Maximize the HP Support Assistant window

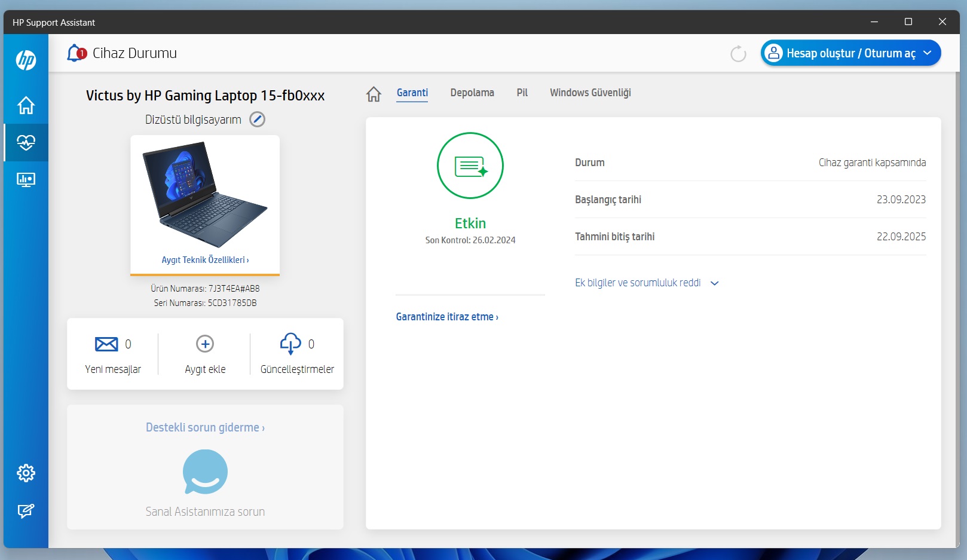(x=908, y=22)
